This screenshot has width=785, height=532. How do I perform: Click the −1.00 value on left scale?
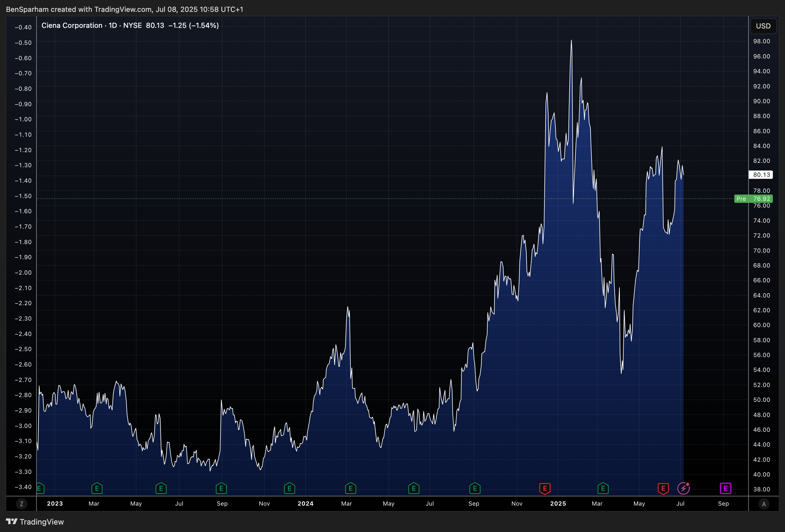pos(23,119)
